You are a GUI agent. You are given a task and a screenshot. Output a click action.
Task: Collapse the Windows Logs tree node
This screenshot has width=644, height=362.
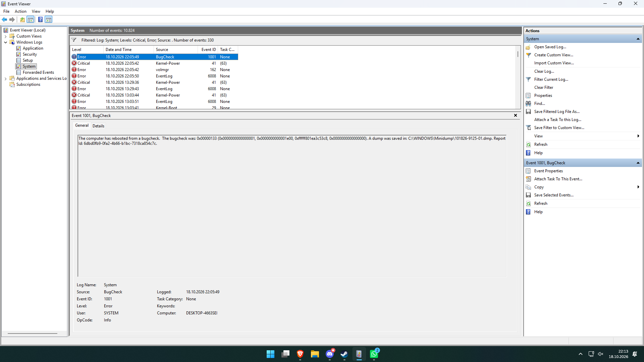(x=5, y=42)
